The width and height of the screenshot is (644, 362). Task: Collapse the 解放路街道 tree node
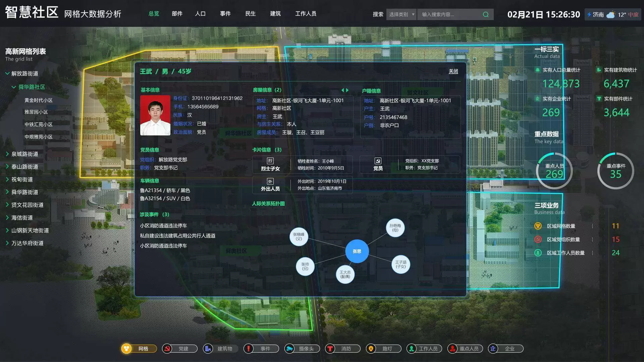tap(7, 73)
